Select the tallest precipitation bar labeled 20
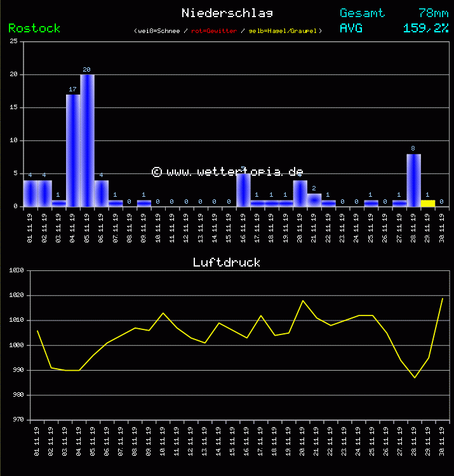 (x=87, y=140)
